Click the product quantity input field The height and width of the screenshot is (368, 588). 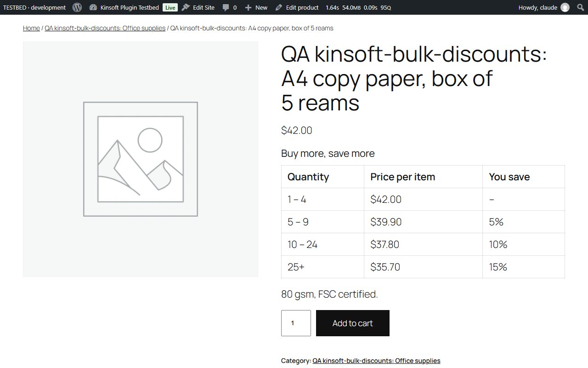296,323
